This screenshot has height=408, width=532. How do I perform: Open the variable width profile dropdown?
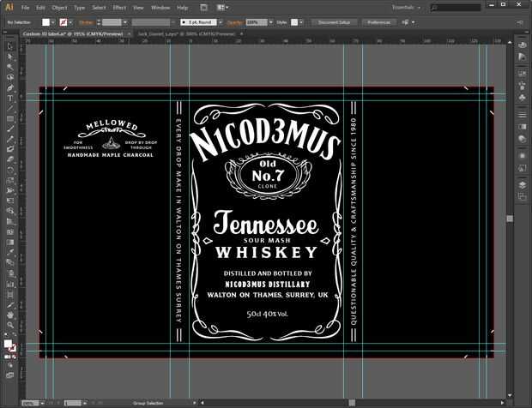(173, 22)
